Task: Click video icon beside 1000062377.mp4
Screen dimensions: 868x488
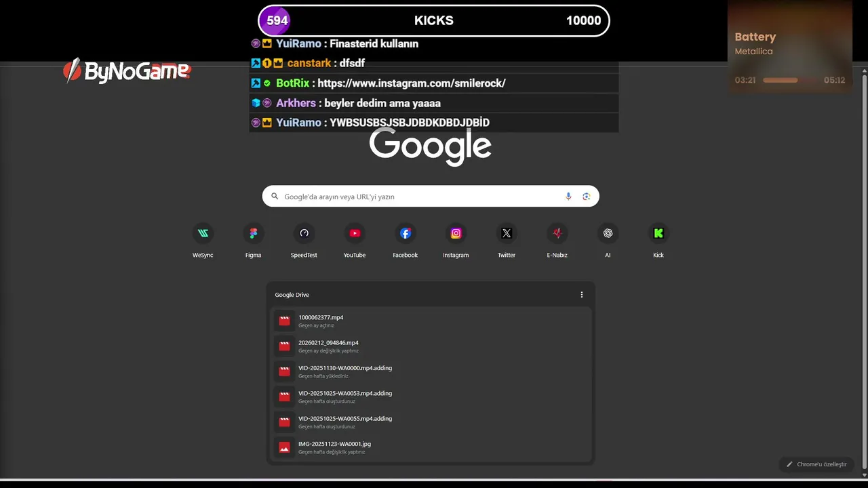Action: [x=284, y=321]
